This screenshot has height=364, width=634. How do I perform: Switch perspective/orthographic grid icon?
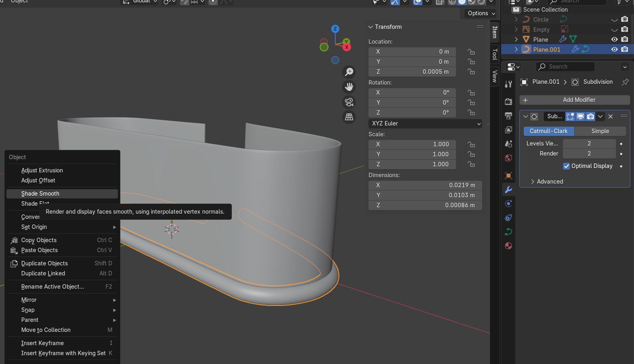(x=349, y=117)
